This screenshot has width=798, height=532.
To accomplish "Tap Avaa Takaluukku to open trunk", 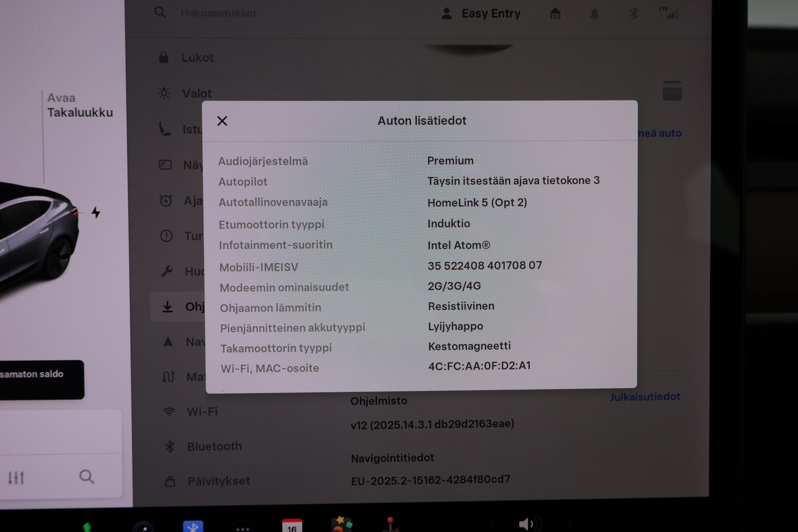I will (x=80, y=105).
